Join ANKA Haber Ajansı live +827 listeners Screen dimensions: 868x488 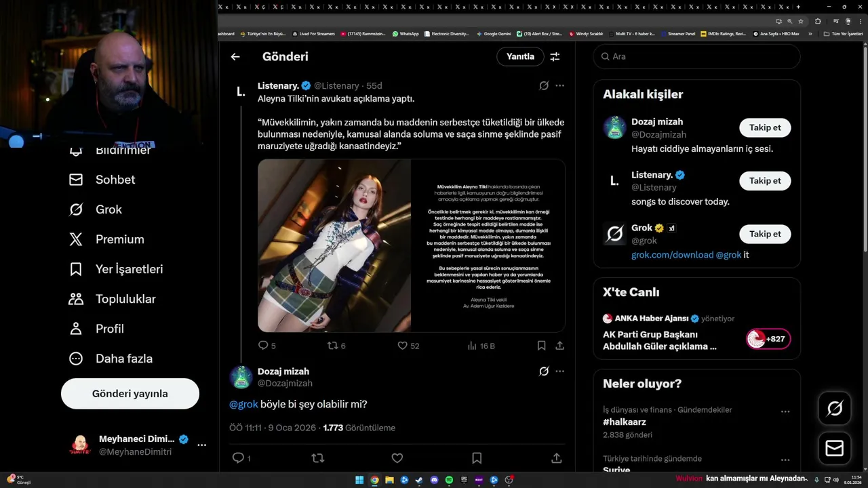point(768,339)
